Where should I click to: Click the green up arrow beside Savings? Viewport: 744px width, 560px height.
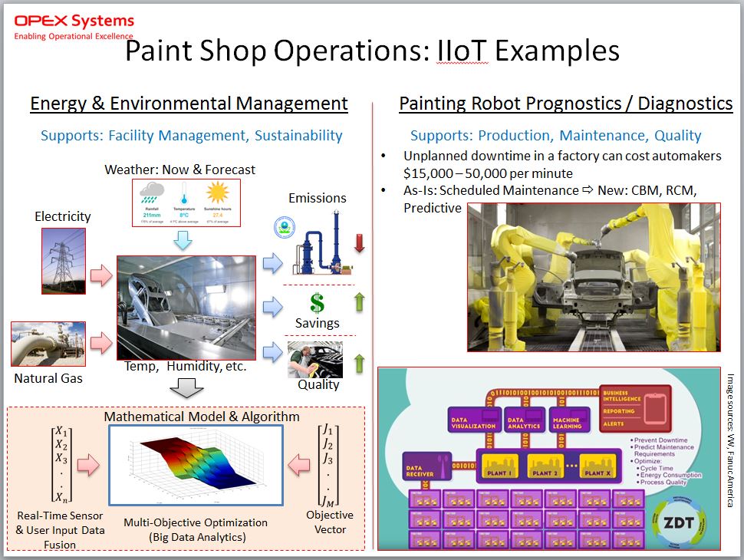click(360, 301)
